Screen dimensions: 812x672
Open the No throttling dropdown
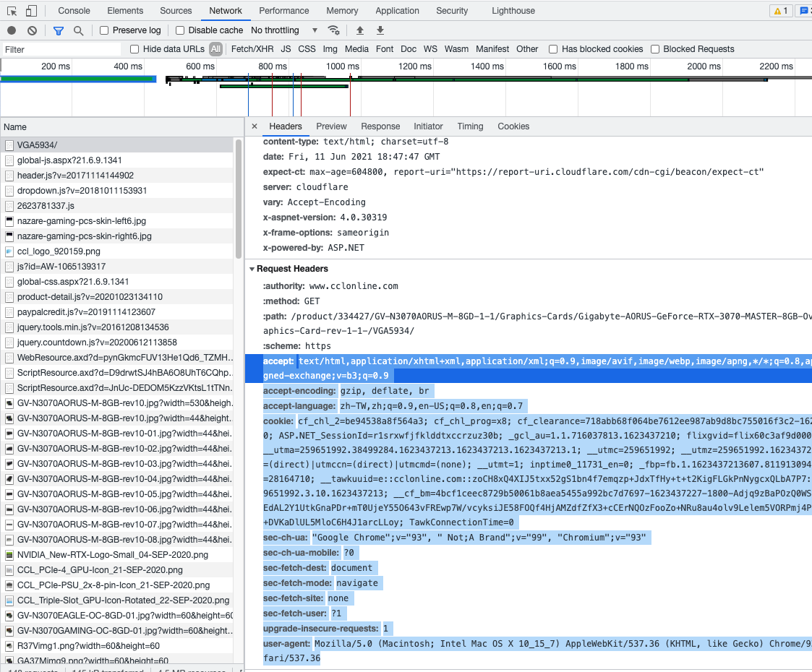pos(284,30)
